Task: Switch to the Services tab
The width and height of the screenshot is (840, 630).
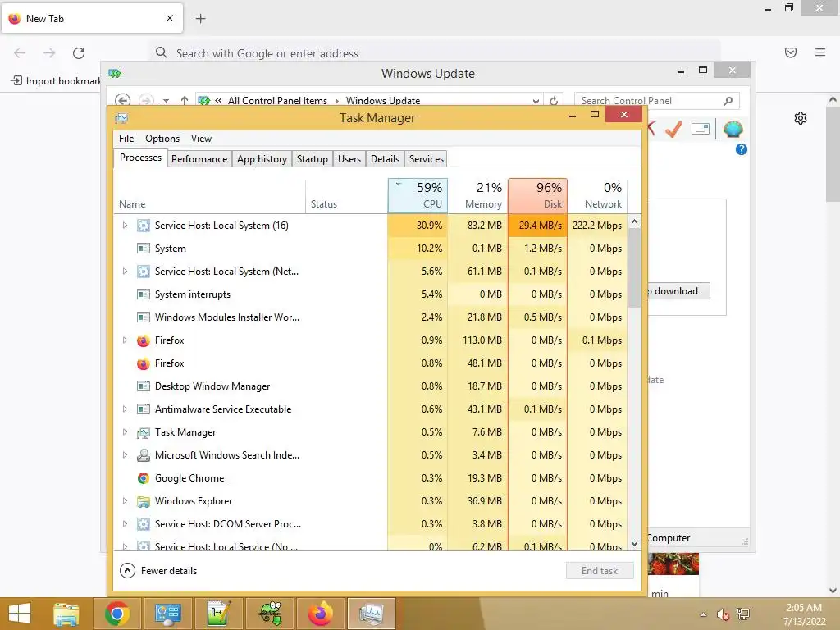Action: 427,159
